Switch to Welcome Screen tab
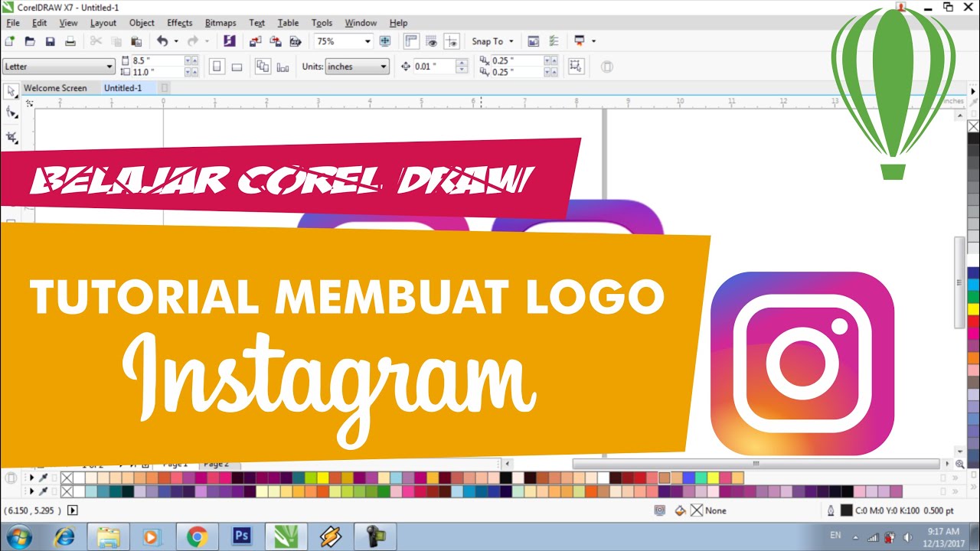The width and height of the screenshot is (980, 551). (55, 88)
